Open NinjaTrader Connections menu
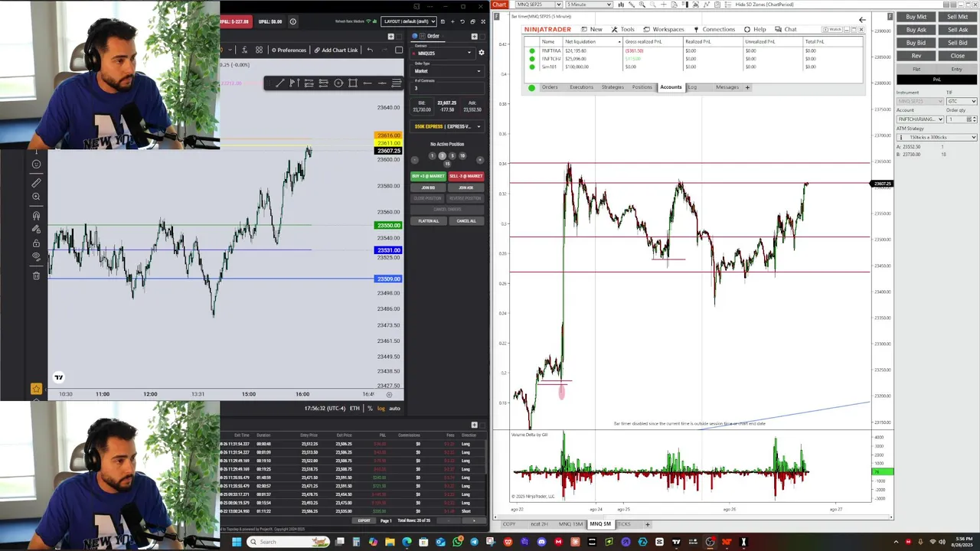This screenshot has height=551, width=980. [714, 29]
